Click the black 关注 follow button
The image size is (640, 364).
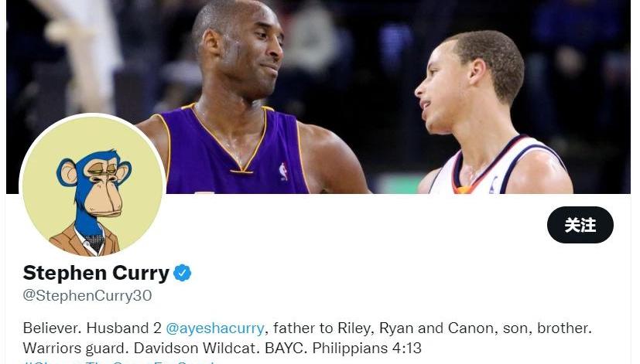580,225
